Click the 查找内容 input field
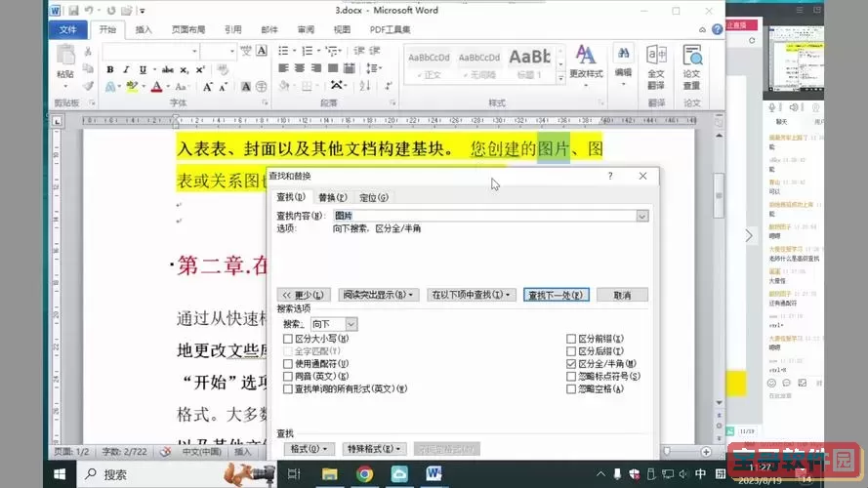The width and height of the screenshot is (868, 488). [x=484, y=217]
